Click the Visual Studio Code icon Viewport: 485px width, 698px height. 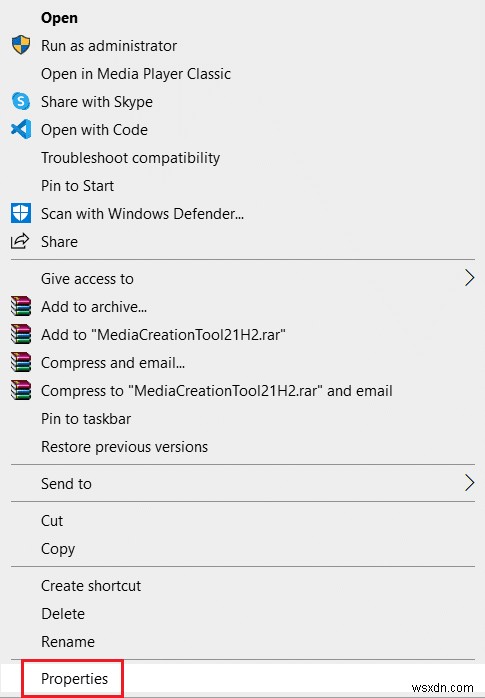click(21, 130)
